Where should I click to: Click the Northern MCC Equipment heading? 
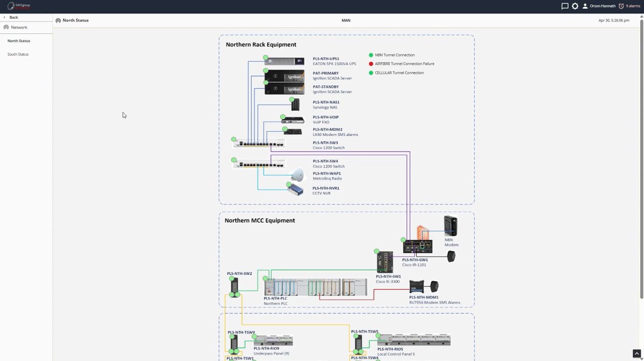tap(260, 220)
